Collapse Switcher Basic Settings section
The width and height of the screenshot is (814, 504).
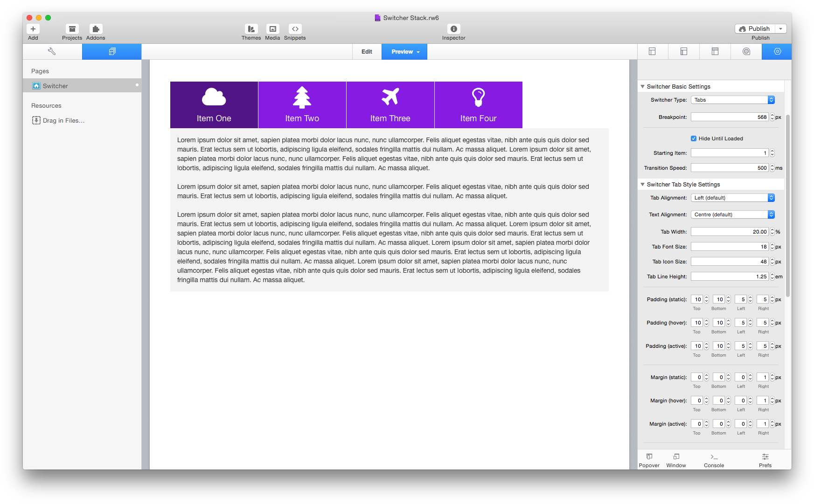click(x=643, y=87)
